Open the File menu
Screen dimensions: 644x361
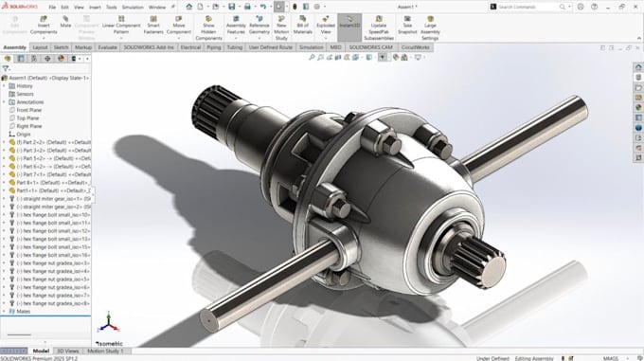point(52,7)
